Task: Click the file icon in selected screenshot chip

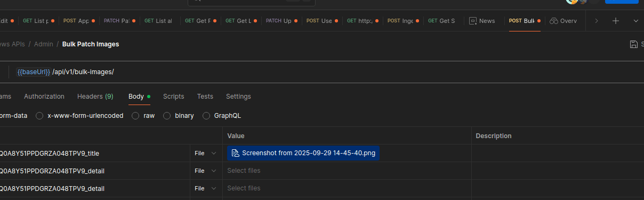Action: point(235,153)
